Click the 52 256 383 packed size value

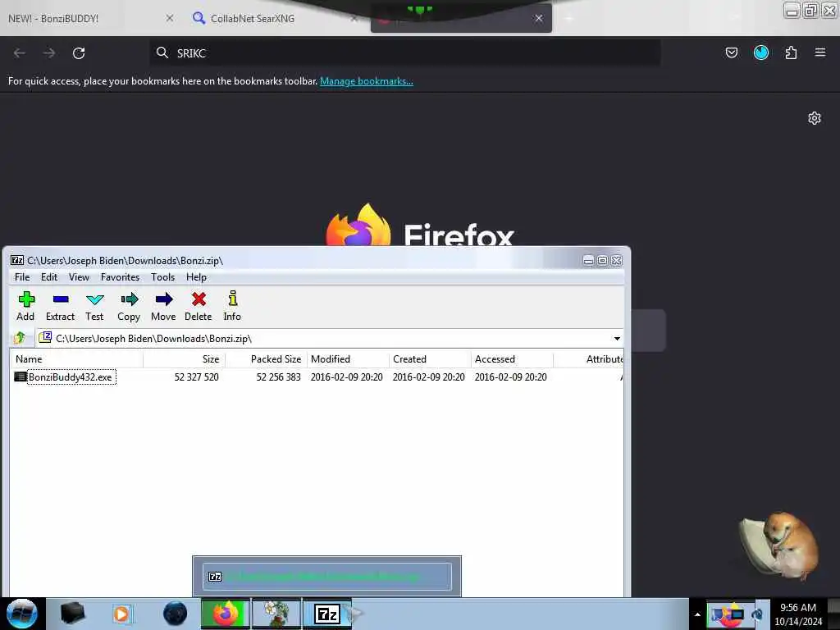coord(278,377)
